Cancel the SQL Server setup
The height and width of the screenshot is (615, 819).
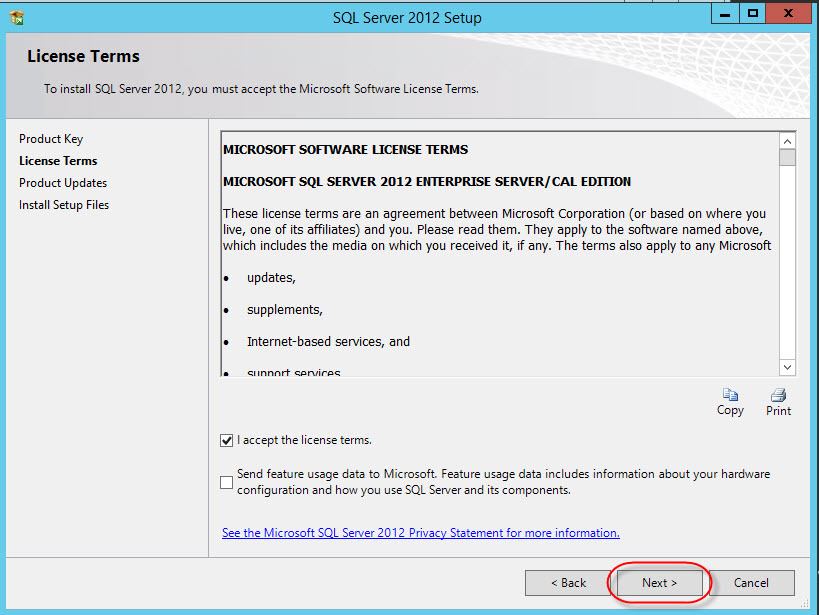[x=751, y=582]
